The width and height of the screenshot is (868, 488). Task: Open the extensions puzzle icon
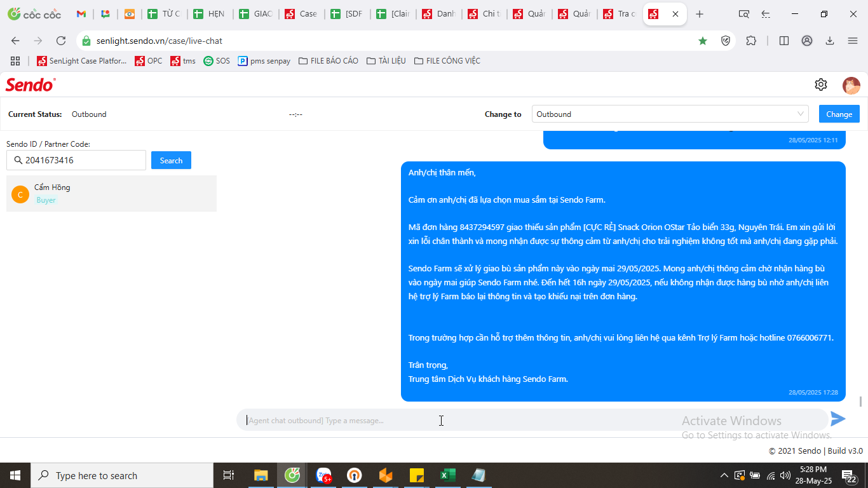click(751, 41)
